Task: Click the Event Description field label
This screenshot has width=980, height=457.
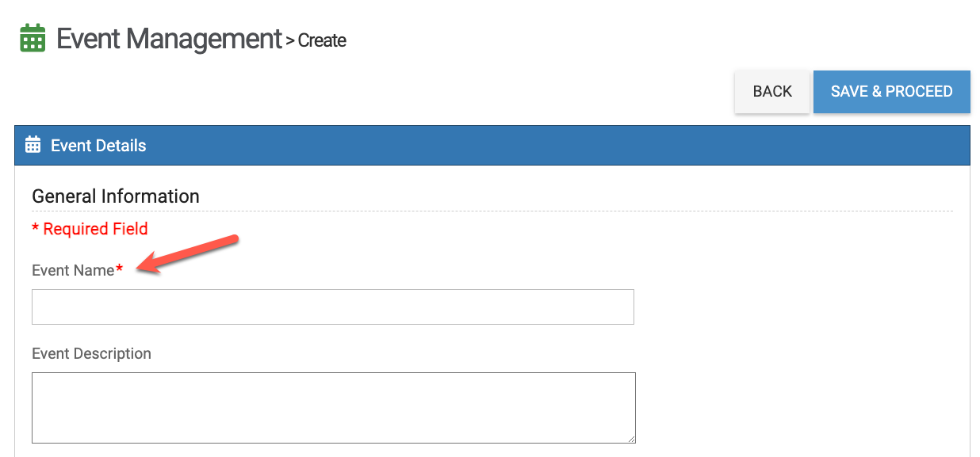Action: (91, 353)
